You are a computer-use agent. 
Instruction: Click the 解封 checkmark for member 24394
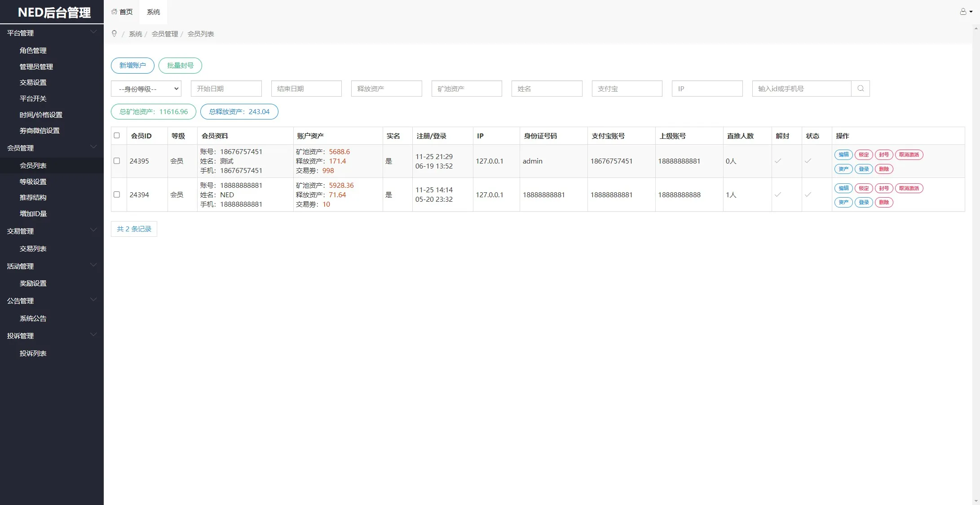click(x=778, y=195)
